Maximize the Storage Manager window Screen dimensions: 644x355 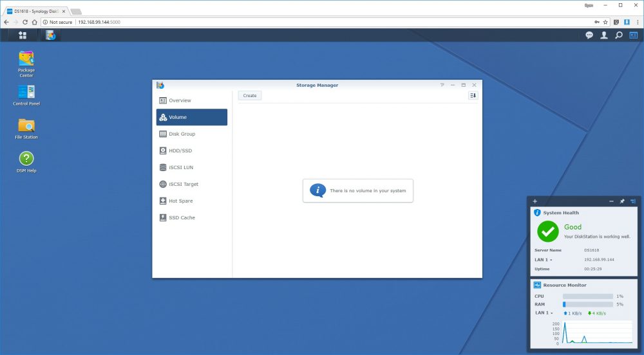click(x=463, y=85)
